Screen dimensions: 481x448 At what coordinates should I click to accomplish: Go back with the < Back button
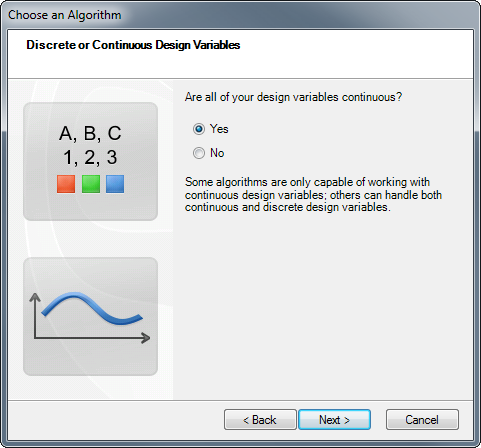tap(260, 420)
